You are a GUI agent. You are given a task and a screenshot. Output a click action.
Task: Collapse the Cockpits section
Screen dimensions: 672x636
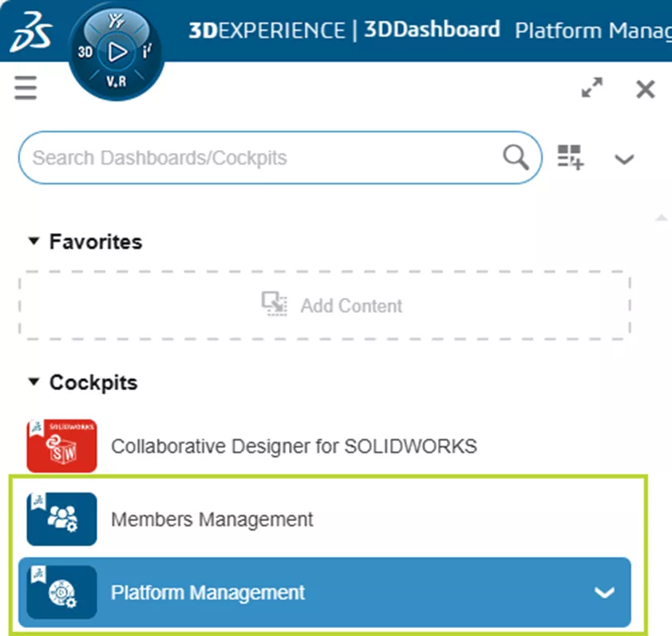34,382
